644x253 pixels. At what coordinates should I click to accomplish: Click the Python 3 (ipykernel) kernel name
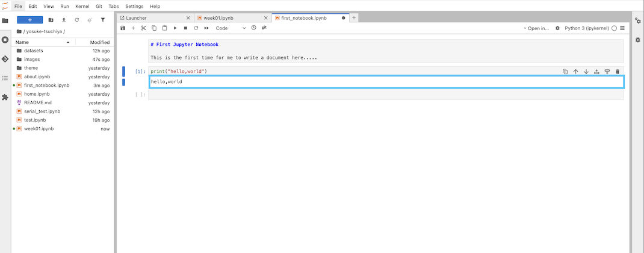586,28
